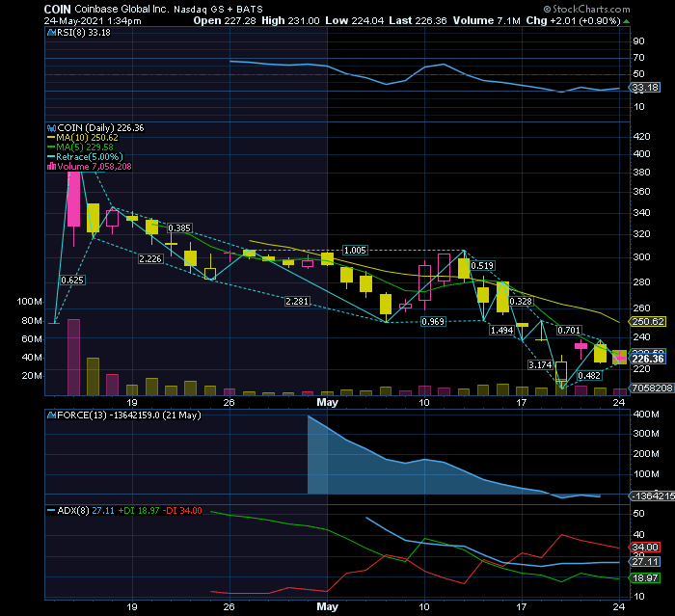The width and height of the screenshot is (675, 616).
Task: Click the 400M force axis label
Action: tap(646, 415)
